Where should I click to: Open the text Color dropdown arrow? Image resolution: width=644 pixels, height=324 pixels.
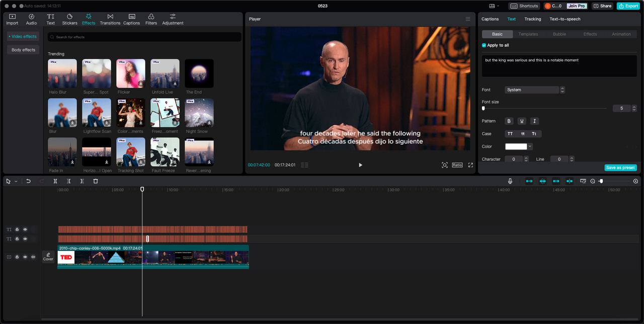tap(530, 146)
